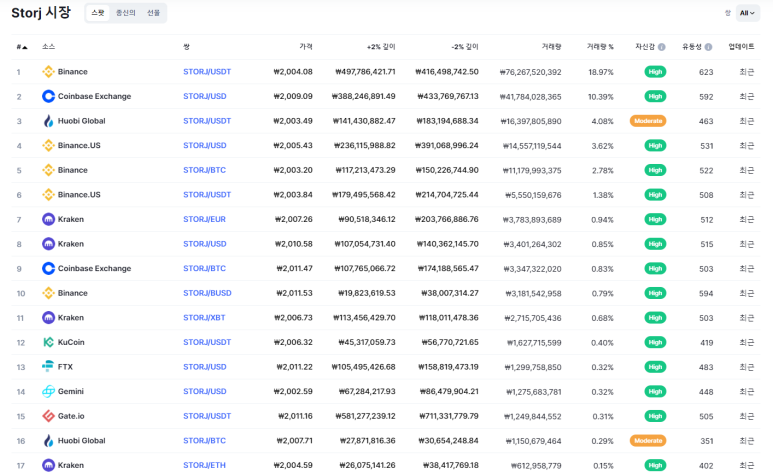773x475 pixels.
Task: Click the FTX exchange name
Action: (x=65, y=367)
